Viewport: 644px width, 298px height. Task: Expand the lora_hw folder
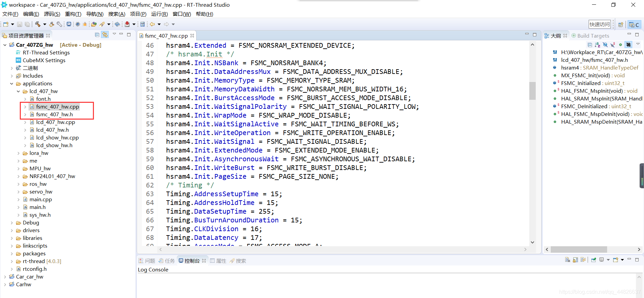tap(18, 153)
